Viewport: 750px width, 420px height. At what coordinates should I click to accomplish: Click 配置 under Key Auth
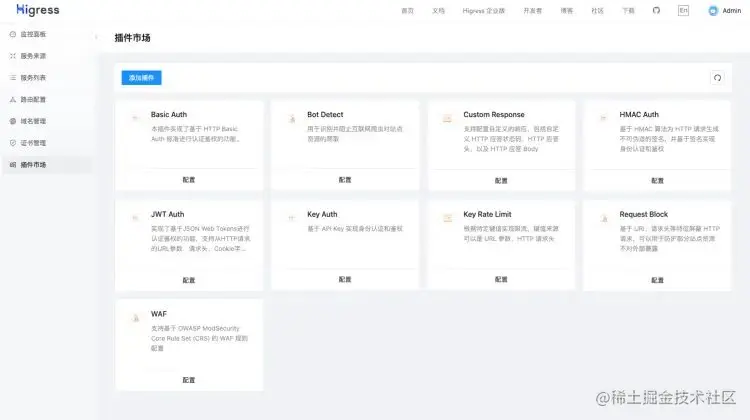click(x=345, y=279)
